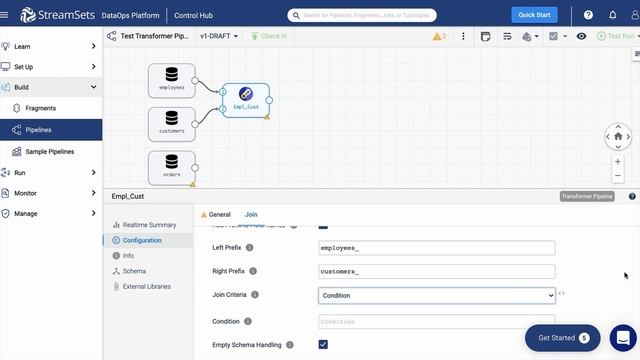Open the Join Criteria dropdown
The height and width of the screenshot is (360, 640).
click(x=436, y=296)
